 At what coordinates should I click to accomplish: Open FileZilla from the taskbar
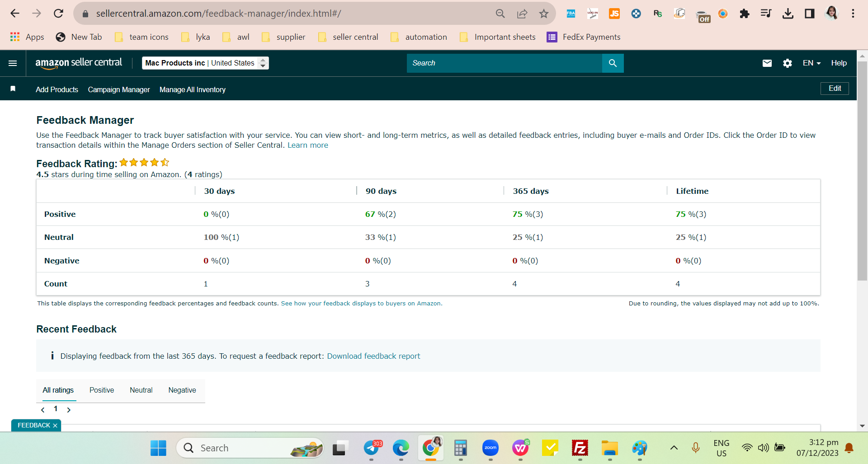click(580, 448)
